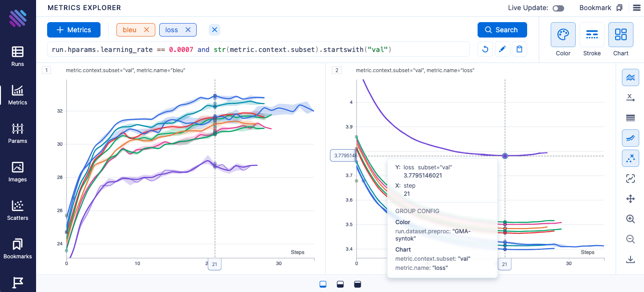Click the Steps label in bleu chart

coord(298,252)
